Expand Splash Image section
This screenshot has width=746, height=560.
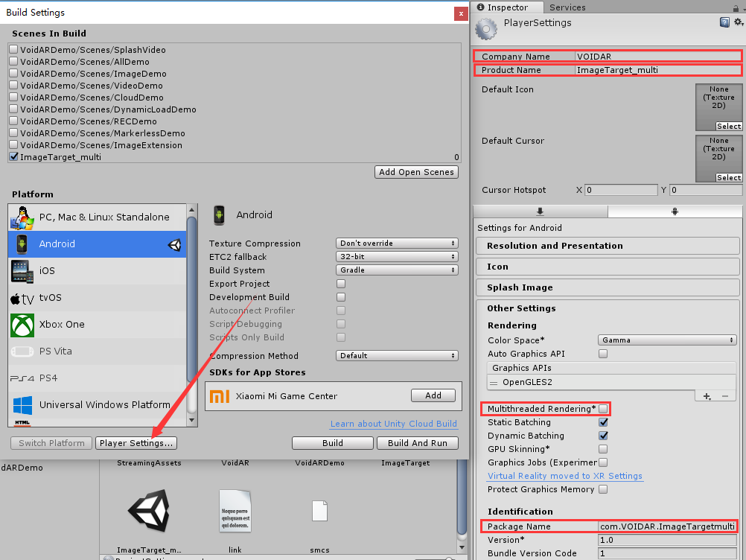(x=608, y=288)
